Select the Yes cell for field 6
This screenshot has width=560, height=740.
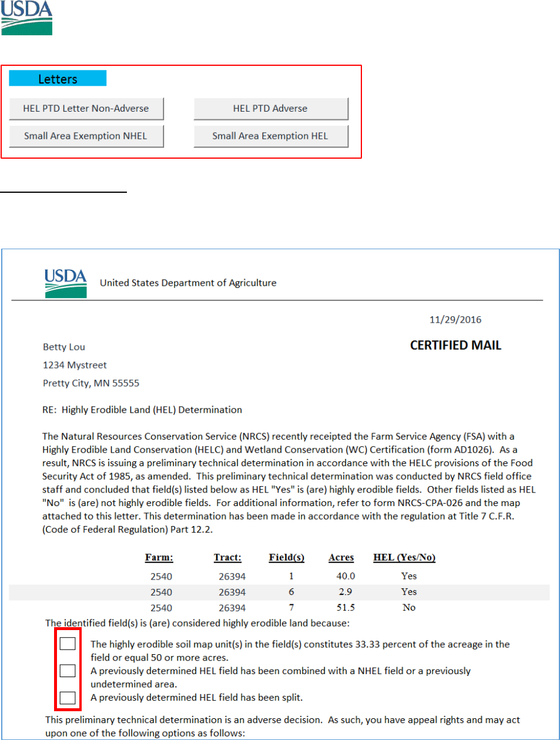point(409,592)
